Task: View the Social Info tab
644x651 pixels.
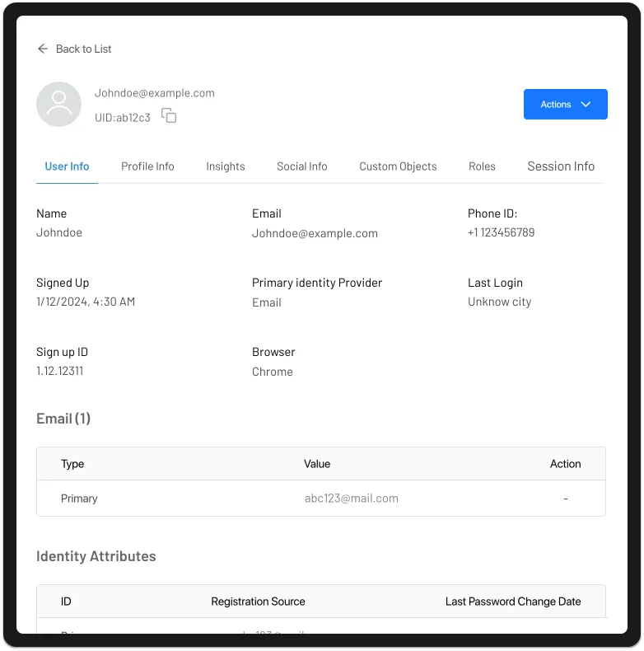Action: coord(301,166)
